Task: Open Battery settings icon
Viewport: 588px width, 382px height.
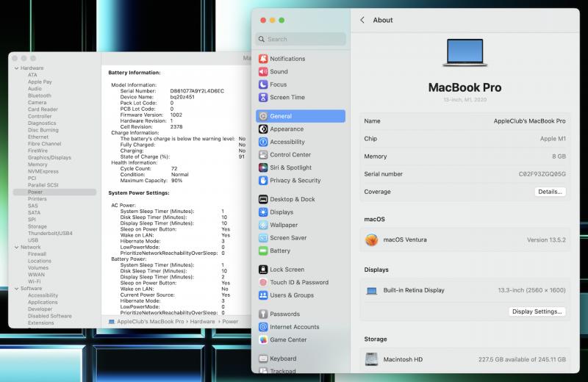Action: tap(263, 251)
